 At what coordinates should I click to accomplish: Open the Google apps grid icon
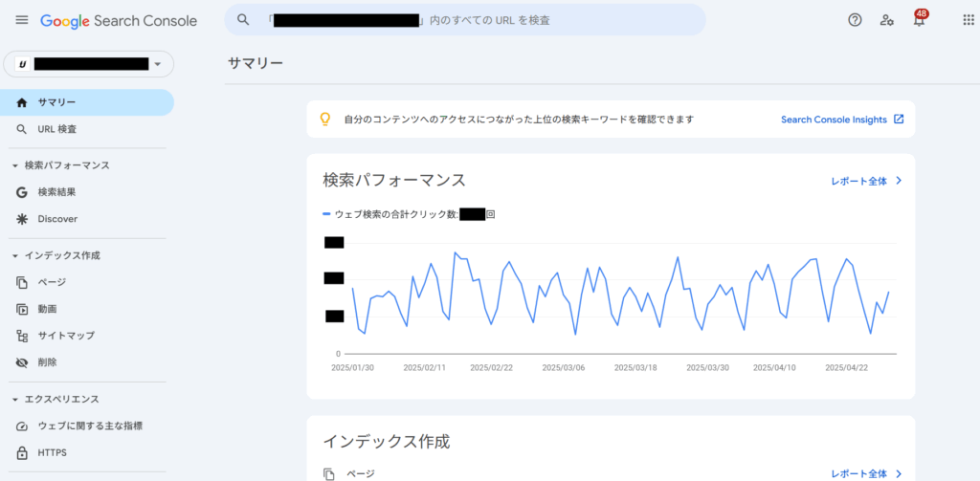coord(969,20)
